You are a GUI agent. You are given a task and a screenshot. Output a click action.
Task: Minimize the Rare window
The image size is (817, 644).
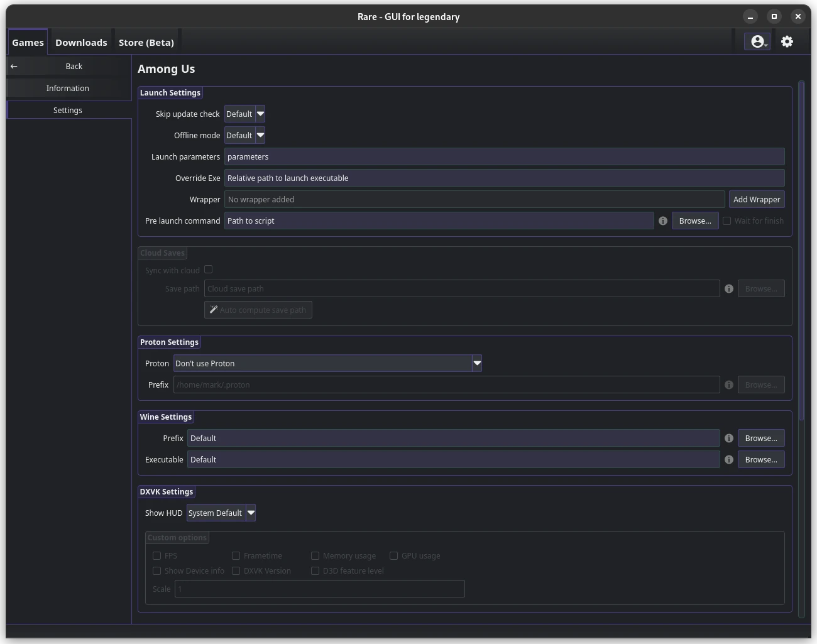pos(750,16)
